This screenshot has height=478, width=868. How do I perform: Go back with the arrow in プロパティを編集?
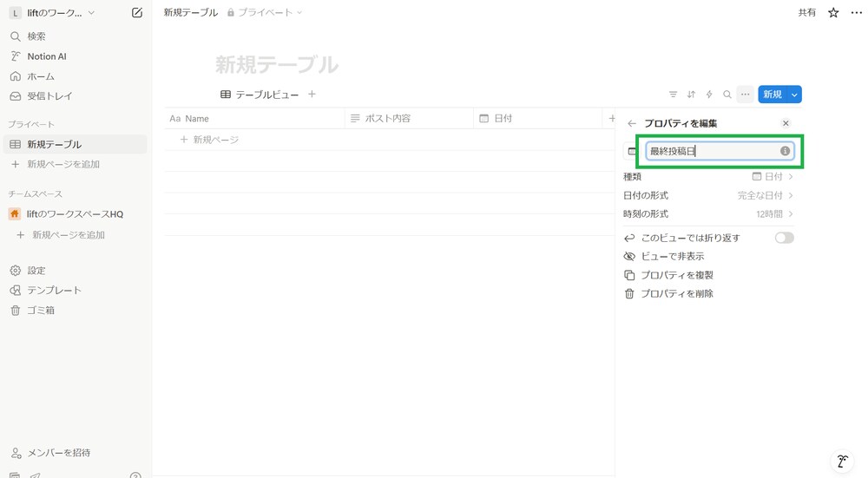632,123
